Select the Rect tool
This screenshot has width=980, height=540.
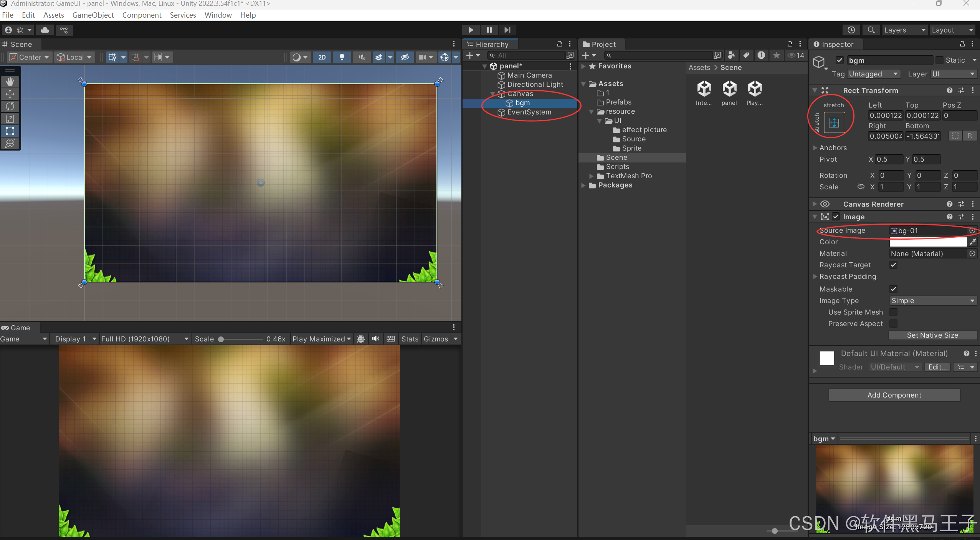(10, 131)
